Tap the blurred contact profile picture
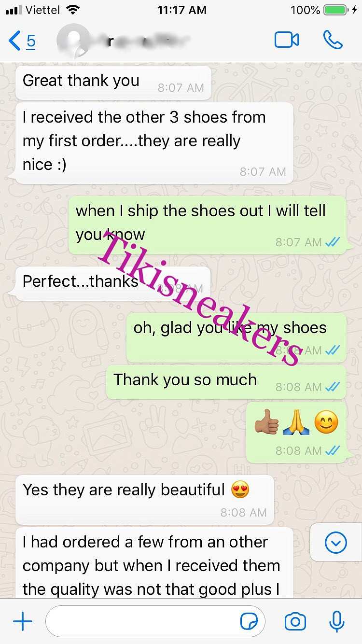This screenshot has width=362, height=644. 73,40
